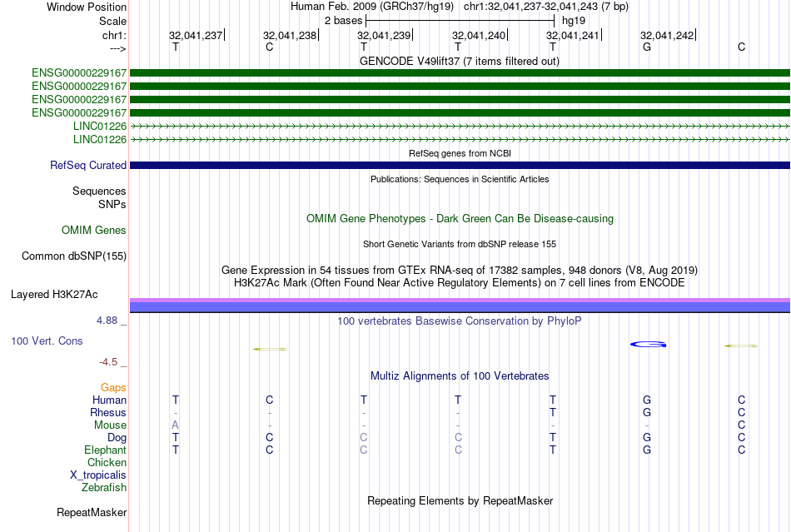The width and height of the screenshot is (791, 532).
Task: Select the Elephant alignment row label
Action: pos(105,450)
